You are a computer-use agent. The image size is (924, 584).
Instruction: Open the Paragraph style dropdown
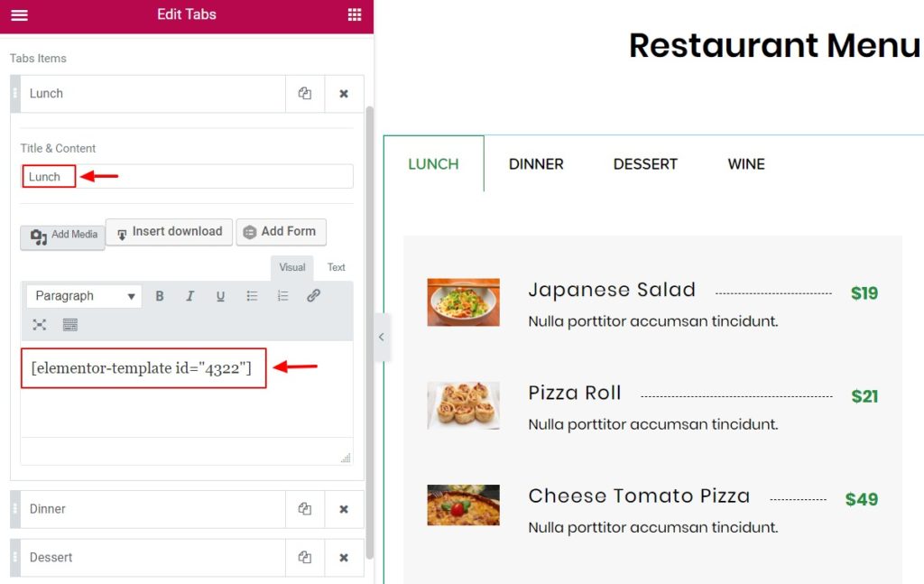coord(83,295)
